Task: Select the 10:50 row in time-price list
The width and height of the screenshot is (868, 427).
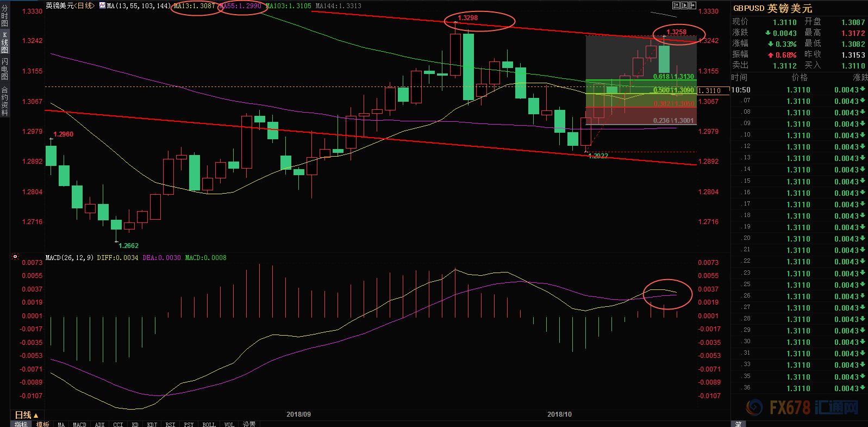Action: pos(798,90)
